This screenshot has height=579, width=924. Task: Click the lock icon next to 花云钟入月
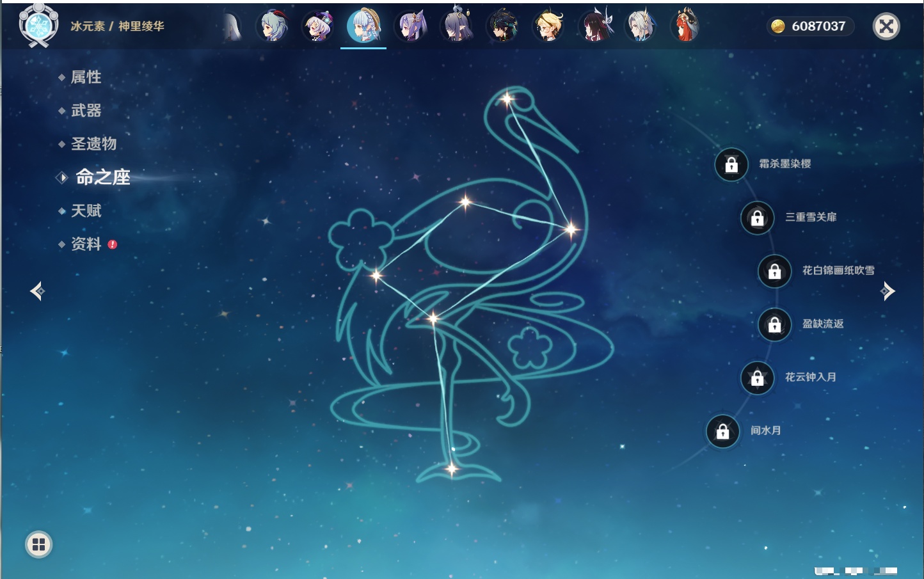pos(757,377)
